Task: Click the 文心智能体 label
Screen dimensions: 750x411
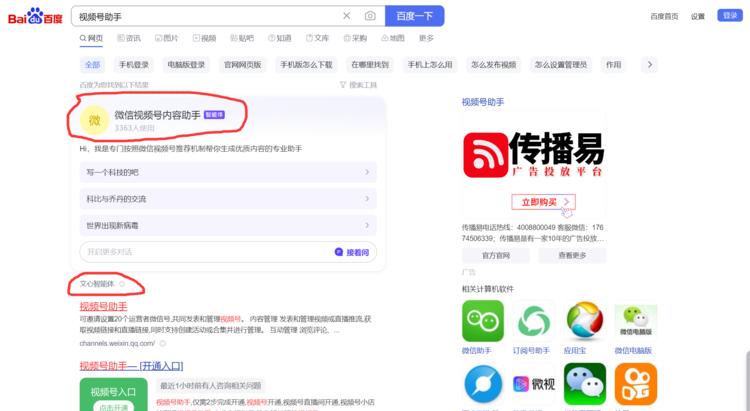Action: [x=97, y=284]
